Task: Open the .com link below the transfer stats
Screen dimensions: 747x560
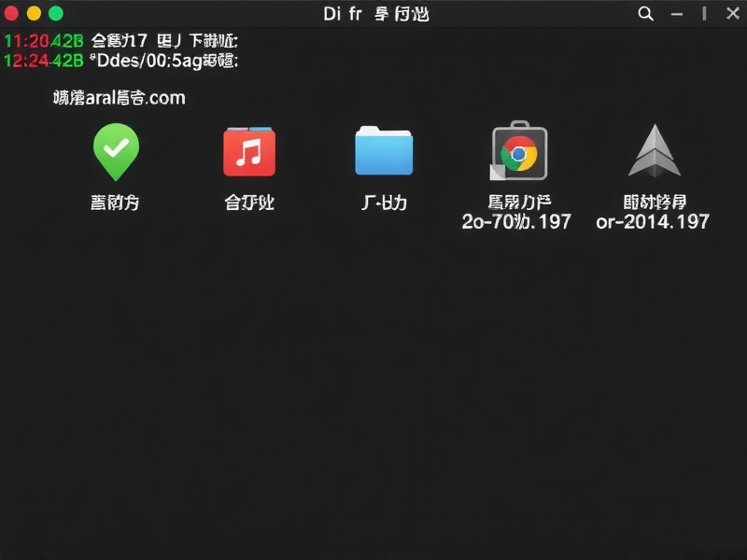Action: (x=120, y=97)
